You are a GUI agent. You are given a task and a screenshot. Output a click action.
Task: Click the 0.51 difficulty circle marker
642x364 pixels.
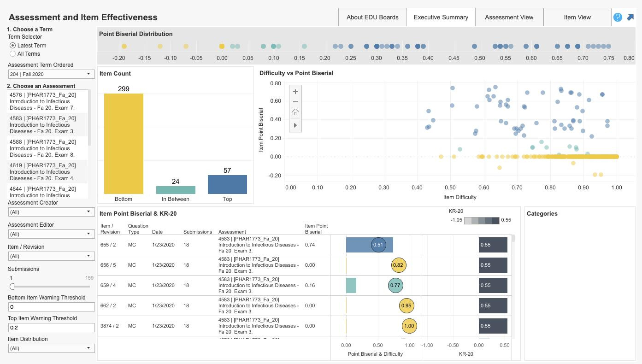click(378, 245)
